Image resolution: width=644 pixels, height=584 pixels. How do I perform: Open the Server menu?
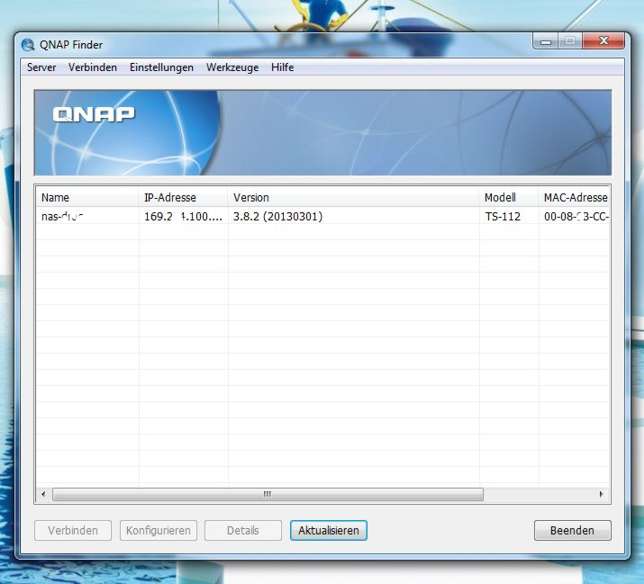pyautogui.click(x=41, y=67)
